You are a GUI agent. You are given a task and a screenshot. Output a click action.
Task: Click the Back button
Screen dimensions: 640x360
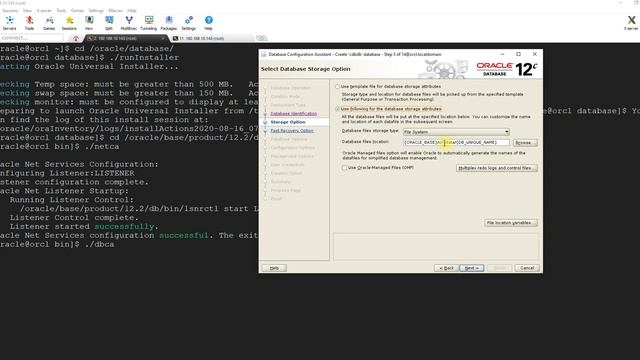[446, 268]
